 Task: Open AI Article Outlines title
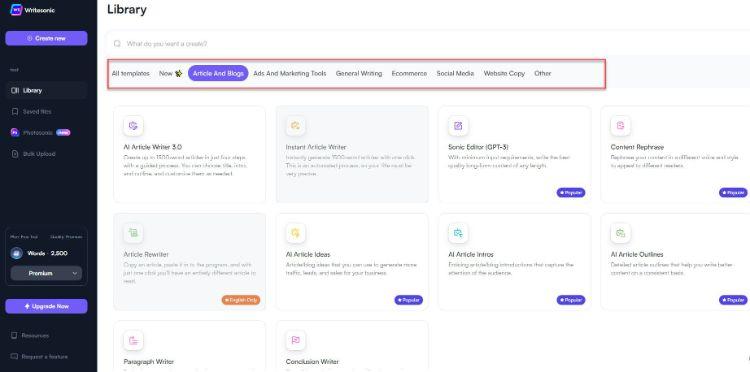[x=637, y=254]
